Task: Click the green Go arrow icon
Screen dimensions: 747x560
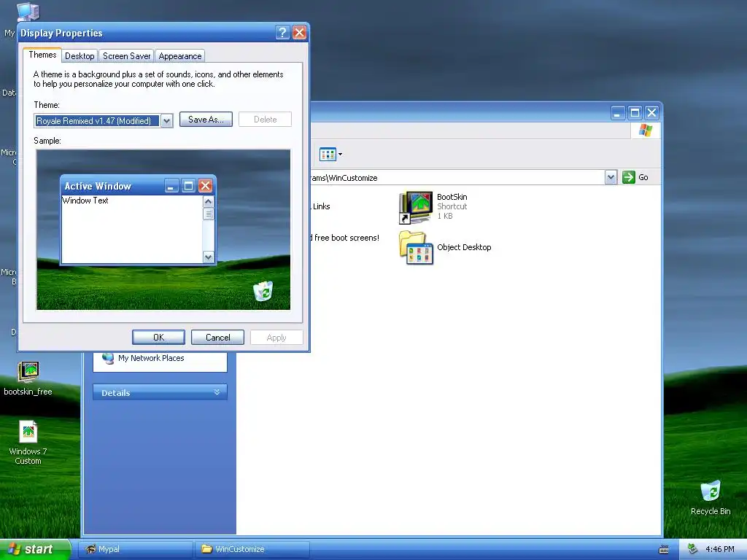Action: coord(629,177)
